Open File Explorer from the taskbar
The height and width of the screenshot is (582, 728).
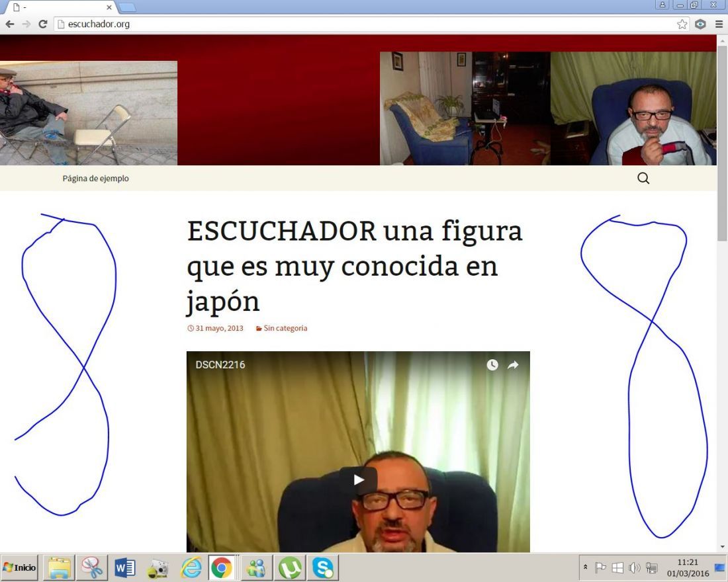point(60,567)
